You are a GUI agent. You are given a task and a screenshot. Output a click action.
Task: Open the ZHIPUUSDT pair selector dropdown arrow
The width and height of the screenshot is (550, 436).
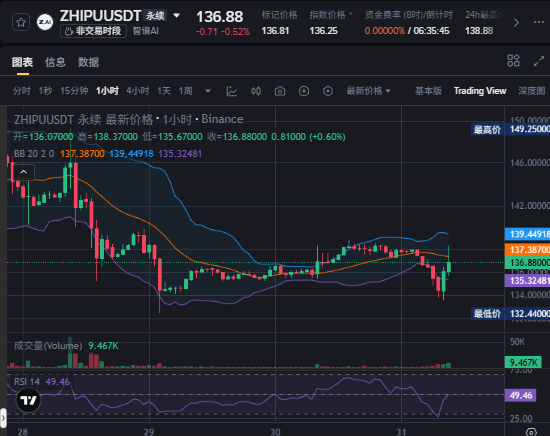[x=176, y=15]
